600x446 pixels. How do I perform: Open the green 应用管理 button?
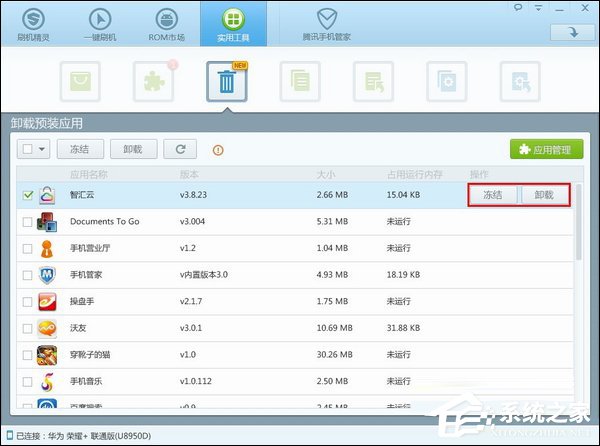[x=547, y=150]
